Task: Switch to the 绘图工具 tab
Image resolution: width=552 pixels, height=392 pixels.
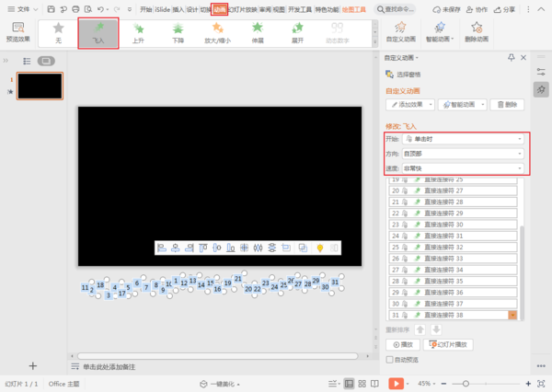Action: [x=355, y=9]
